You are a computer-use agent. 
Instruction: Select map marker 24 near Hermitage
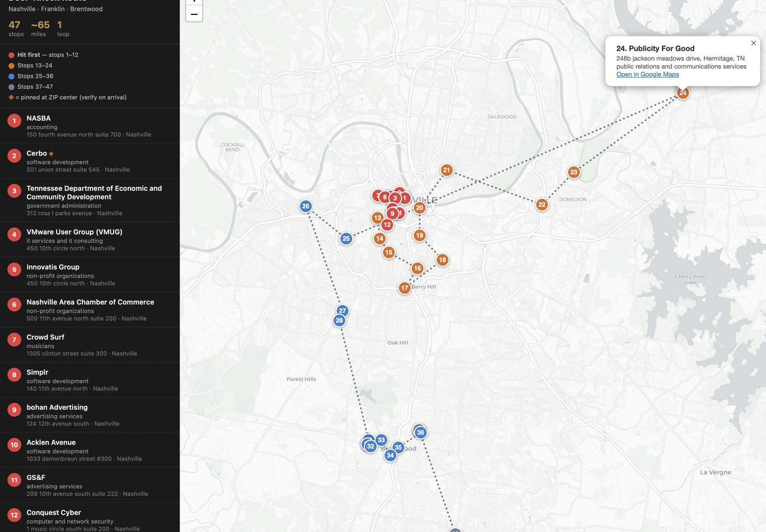(683, 93)
